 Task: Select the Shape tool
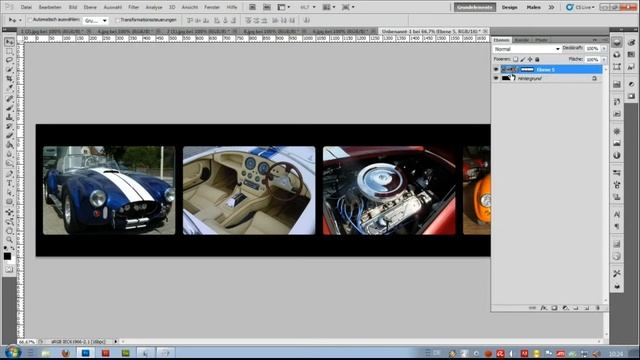coord(9,202)
